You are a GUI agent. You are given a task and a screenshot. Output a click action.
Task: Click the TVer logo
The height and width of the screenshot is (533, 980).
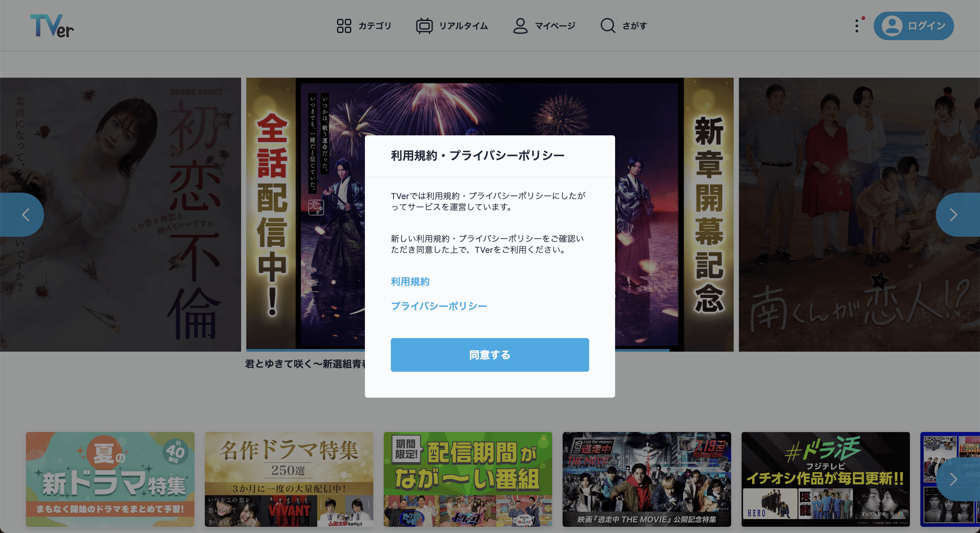click(52, 26)
